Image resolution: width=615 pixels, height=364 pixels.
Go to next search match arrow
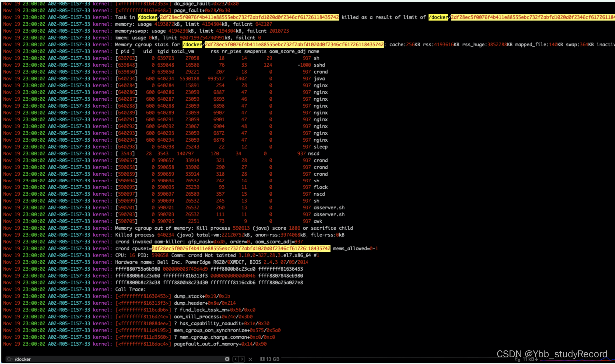coord(242,359)
